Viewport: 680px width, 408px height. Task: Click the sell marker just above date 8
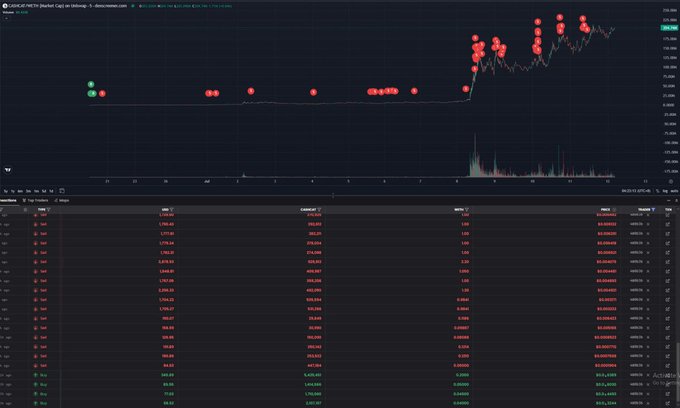point(465,89)
